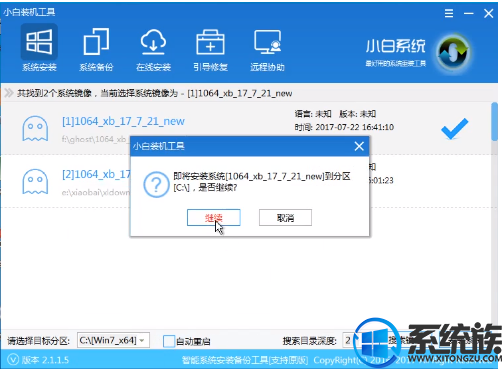Open the 引导修复 repair tool

210,49
